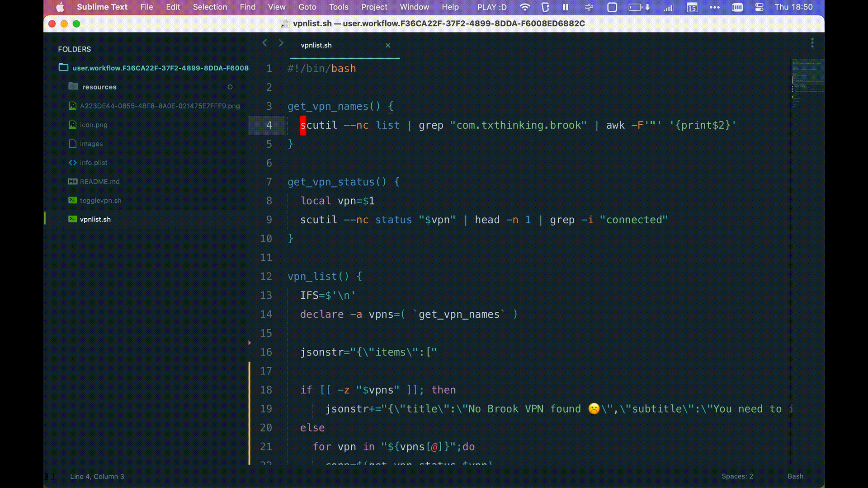
Task: Click the image icon beside icon.png
Action: pyautogui.click(x=72, y=125)
